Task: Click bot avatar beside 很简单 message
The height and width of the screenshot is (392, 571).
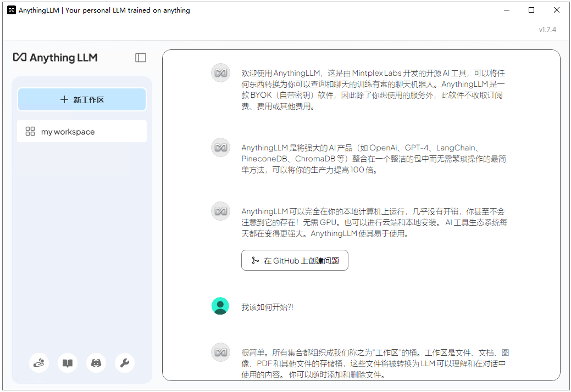Action: pos(221,352)
